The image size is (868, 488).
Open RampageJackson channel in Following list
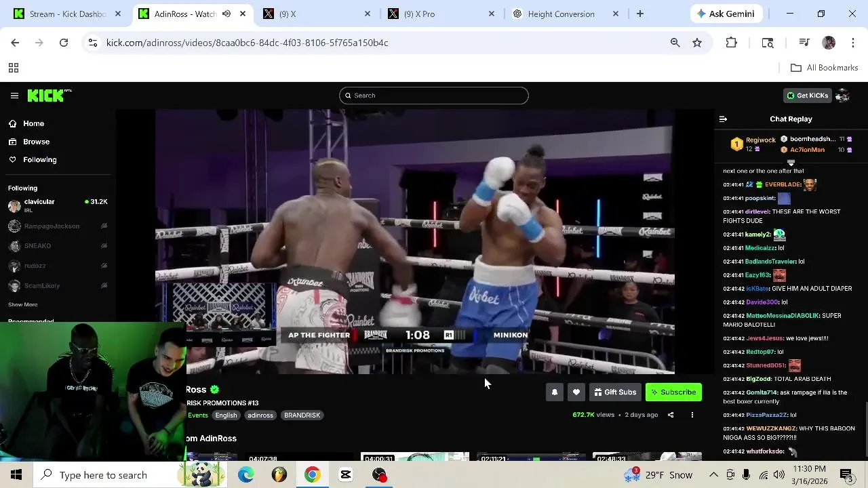[x=58, y=226]
